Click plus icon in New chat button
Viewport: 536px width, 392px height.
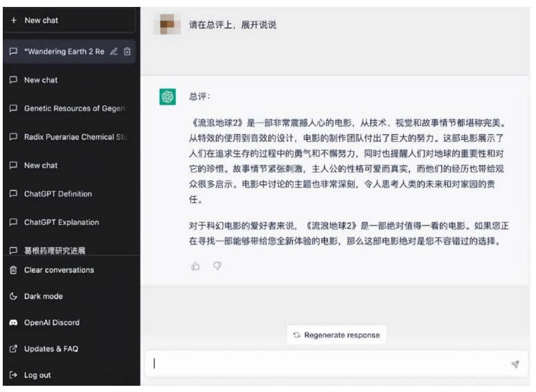tap(13, 20)
